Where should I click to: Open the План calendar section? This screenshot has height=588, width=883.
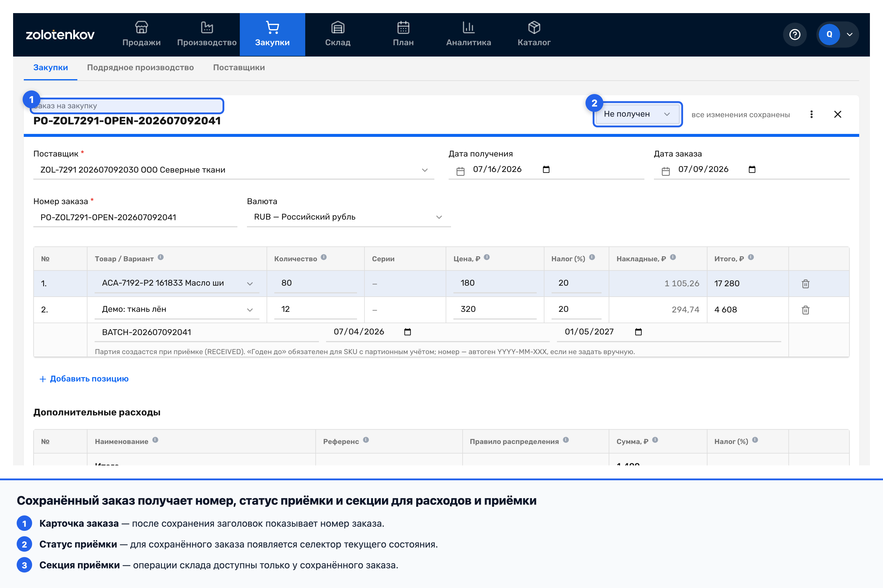click(x=403, y=34)
